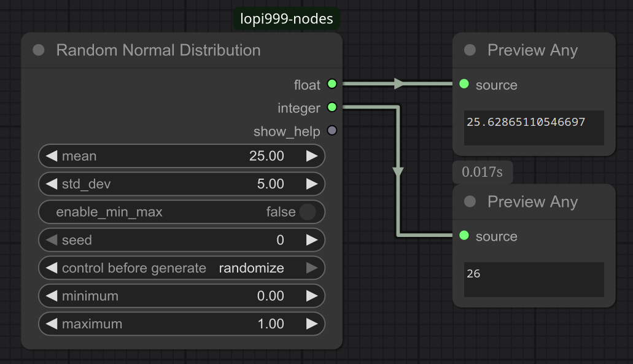The image size is (633, 364).
Task: Decrease the minimum value arrow
Action: pos(52,296)
